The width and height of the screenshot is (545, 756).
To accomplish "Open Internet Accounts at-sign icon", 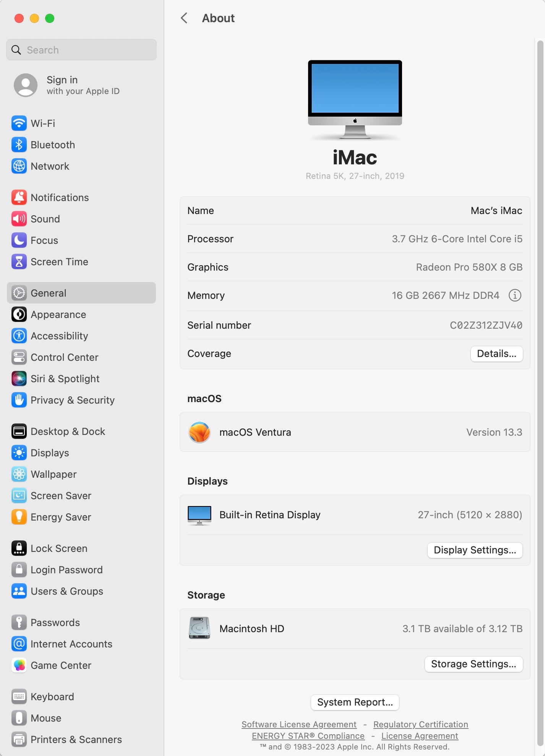I will (19, 644).
